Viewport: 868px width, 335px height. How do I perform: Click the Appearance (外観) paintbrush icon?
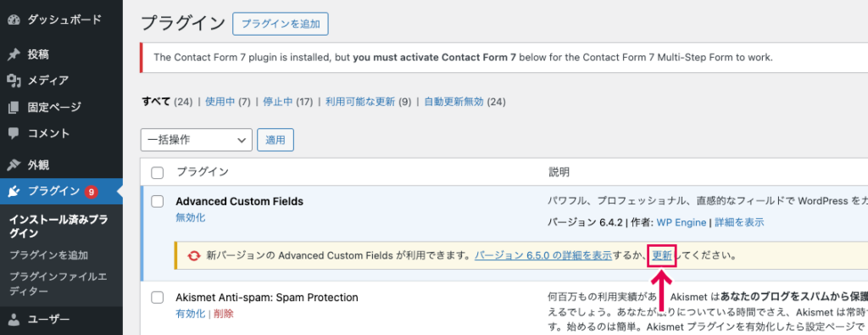[14, 165]
